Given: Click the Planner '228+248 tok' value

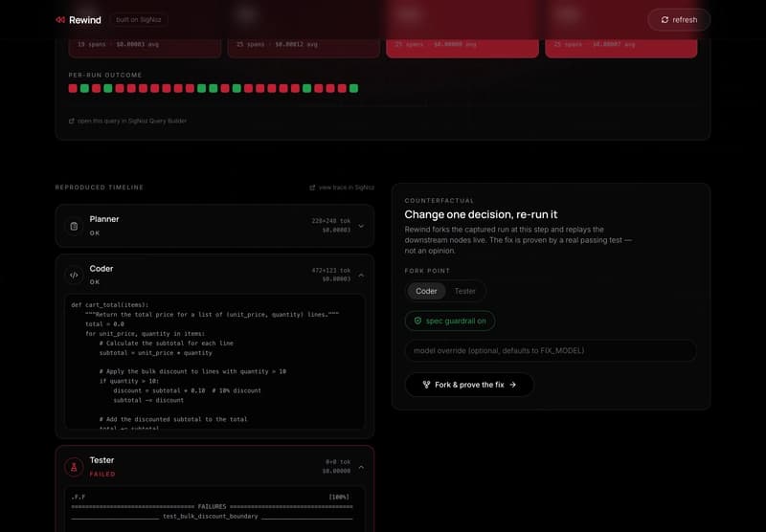Looking at the screenshot, I should pos(330,221).
